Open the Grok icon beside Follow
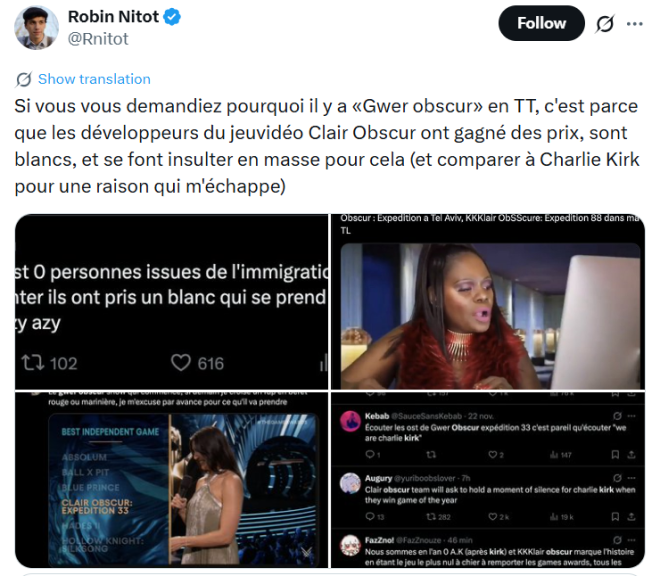 [605, 24]
